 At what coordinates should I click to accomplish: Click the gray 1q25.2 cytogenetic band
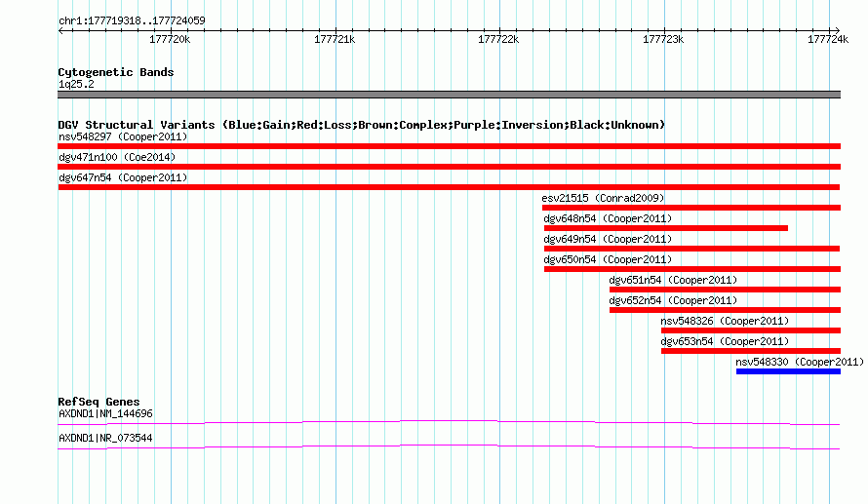click(x=449, y=95)
